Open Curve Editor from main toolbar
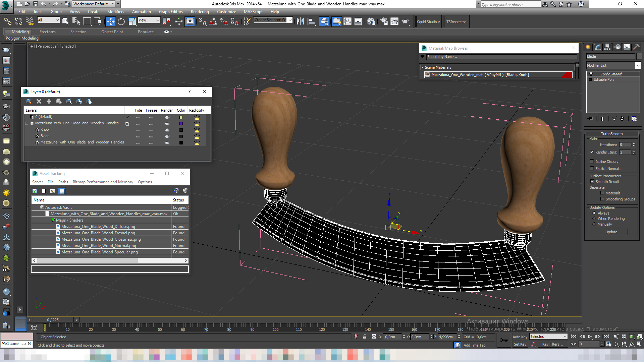 347,21
